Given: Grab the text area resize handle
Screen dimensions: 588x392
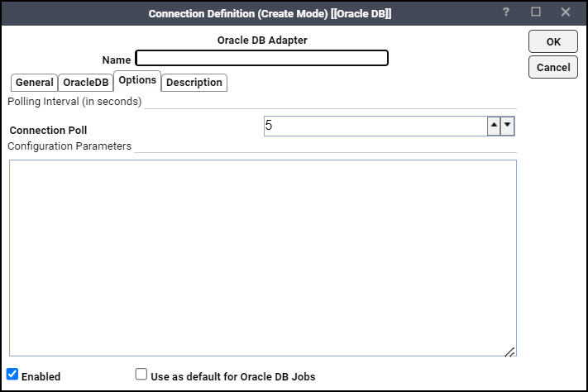Looking at the screenshot, I should tap(509, 351).
